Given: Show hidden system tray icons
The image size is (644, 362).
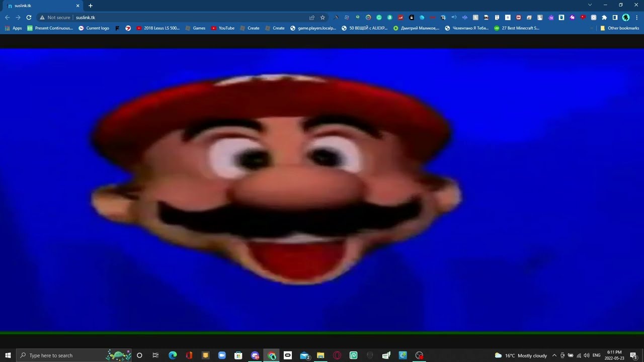Looking at the screenshot, I should tap(554, 355).
